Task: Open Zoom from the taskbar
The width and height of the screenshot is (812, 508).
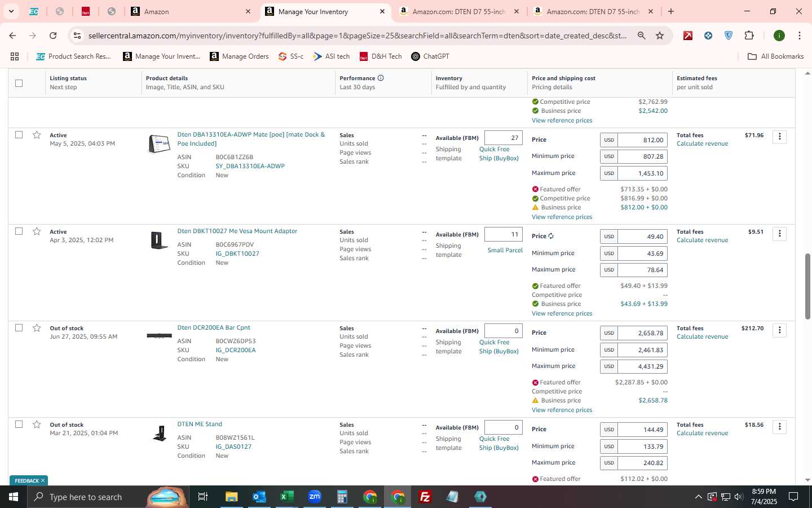Action: point(315,497)
